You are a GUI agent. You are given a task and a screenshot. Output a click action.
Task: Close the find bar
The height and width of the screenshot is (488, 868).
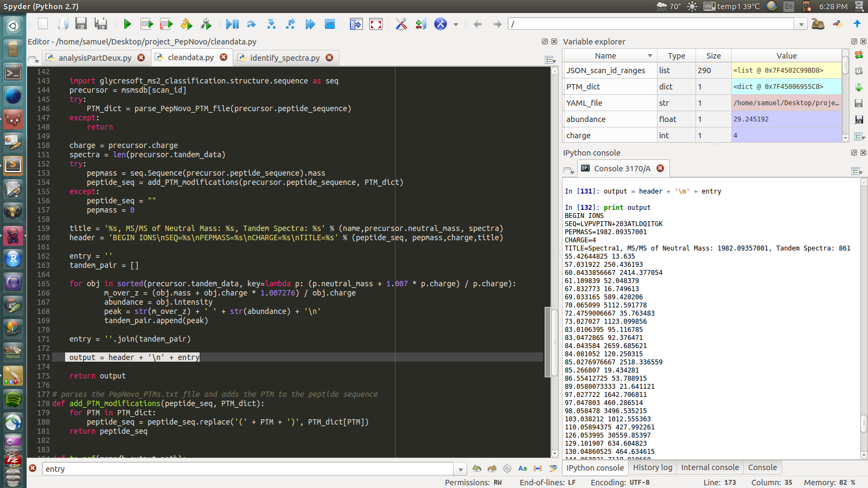click(x=33, y=468)
